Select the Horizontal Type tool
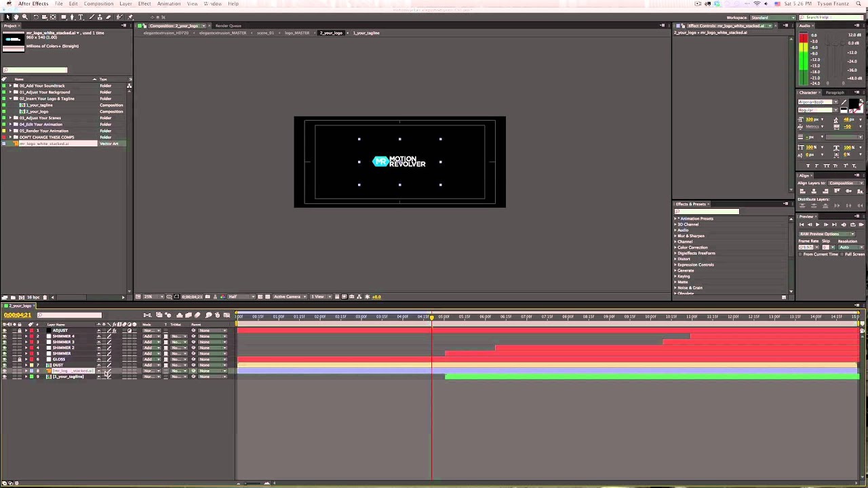 coord(81,17)
